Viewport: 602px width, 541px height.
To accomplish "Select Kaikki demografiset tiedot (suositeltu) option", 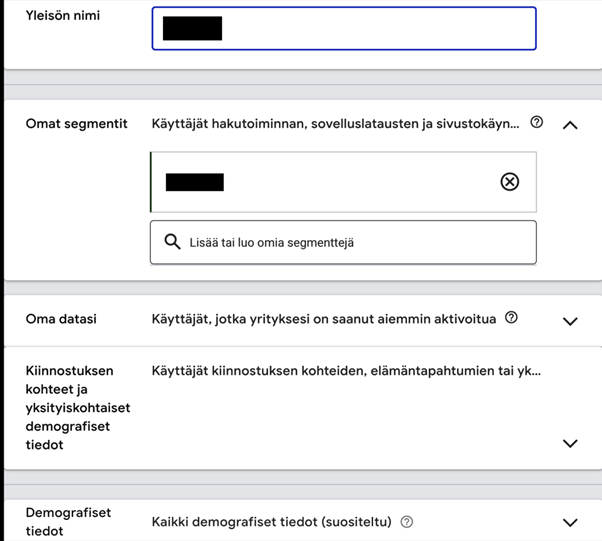I will pos(271,522).
